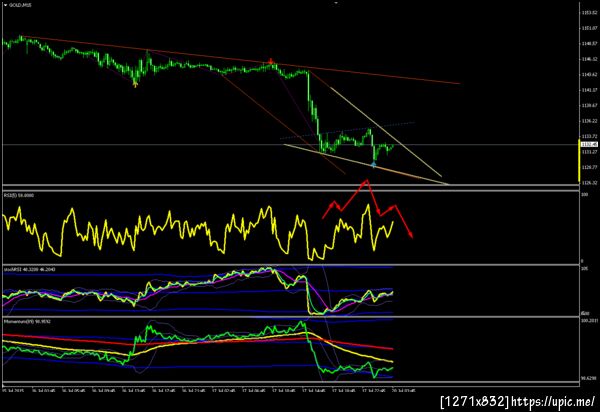Click the red drawn arrow tip in RSI panel
Screen dimensions: 600x412
[x=411, y=235]
